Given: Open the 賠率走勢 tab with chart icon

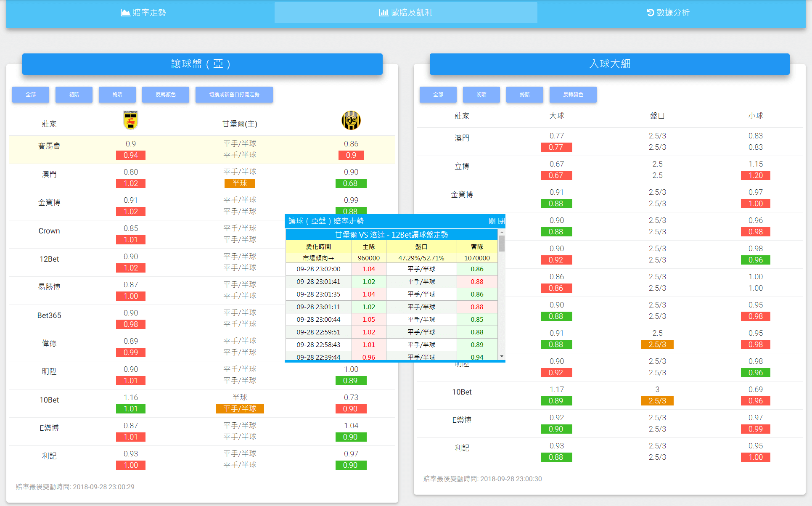Looking at the screenshot, I should [143, 13].
